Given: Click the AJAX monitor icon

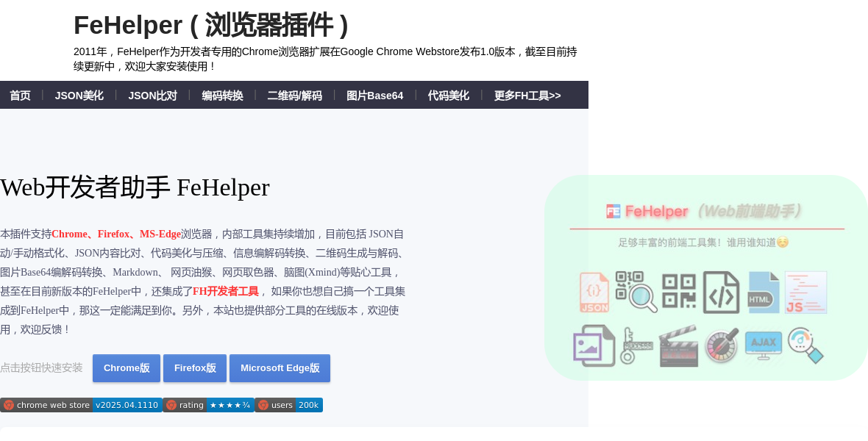Looking at the screenshot, I should click(x=763, y=345).
